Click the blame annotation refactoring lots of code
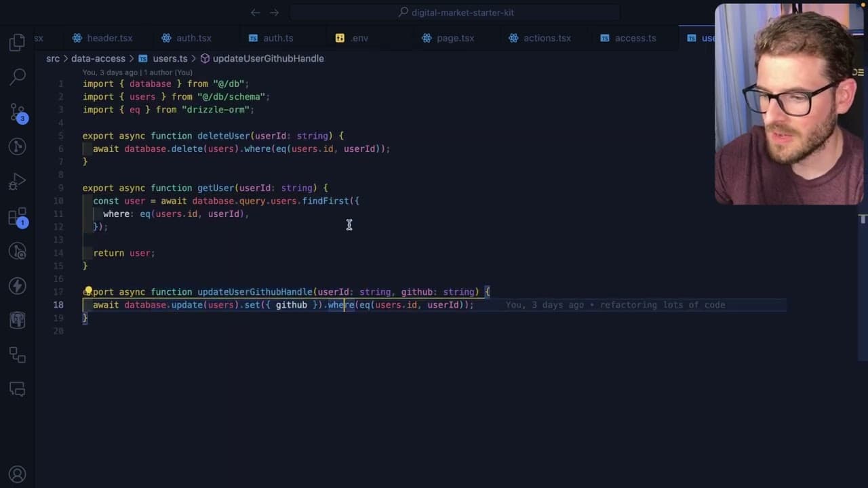The image size is (868, 488). tap(615, 305)
